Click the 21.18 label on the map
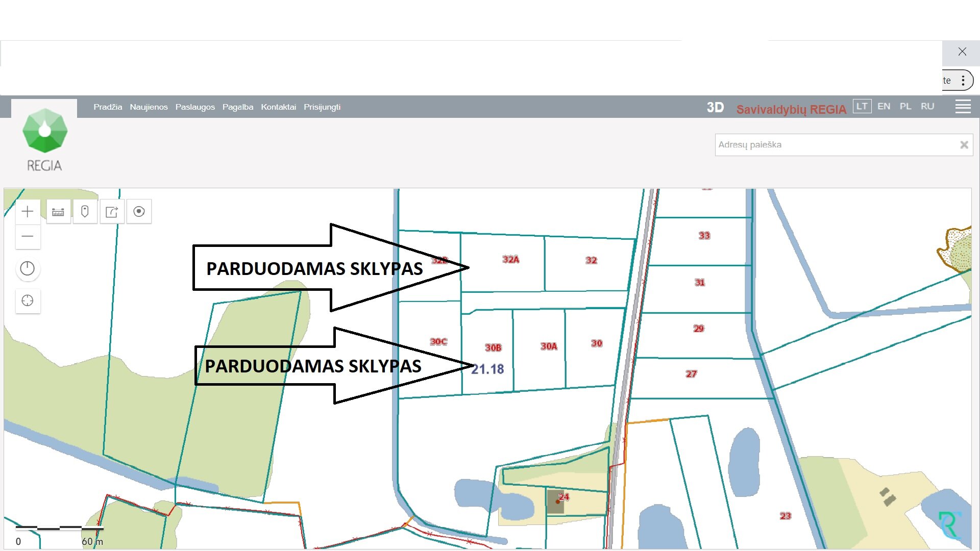The height and width of the screenshot is (551, 980). (x=487, y=369)
